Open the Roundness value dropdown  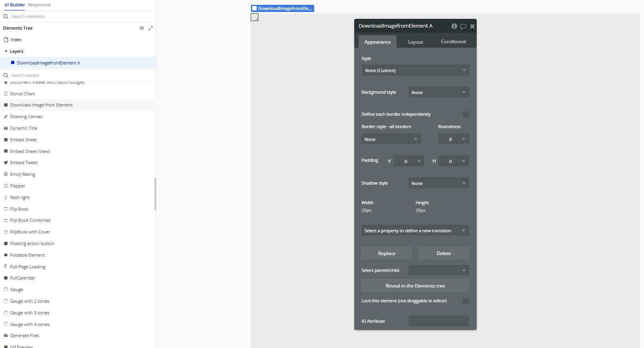453,139
